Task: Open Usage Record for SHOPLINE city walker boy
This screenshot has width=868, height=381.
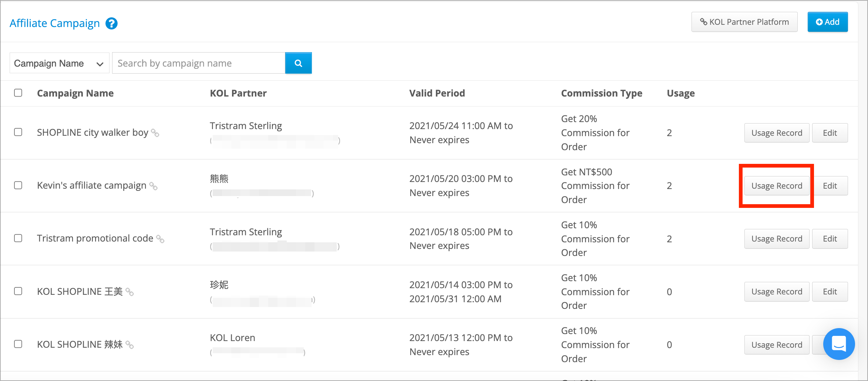Action: [x=777, y=133]
